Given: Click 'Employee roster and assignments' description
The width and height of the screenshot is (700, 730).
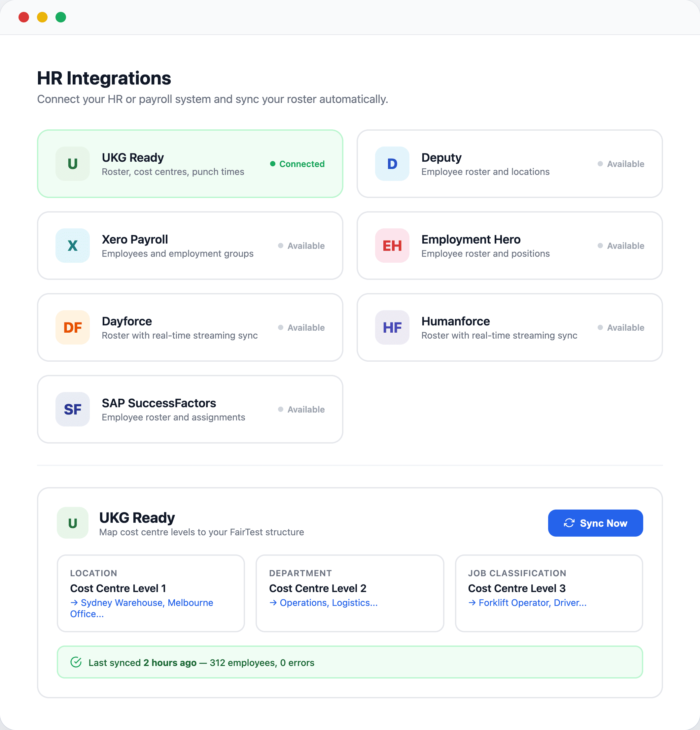Looking at the screenshot, I should click(x=173, y=417).
